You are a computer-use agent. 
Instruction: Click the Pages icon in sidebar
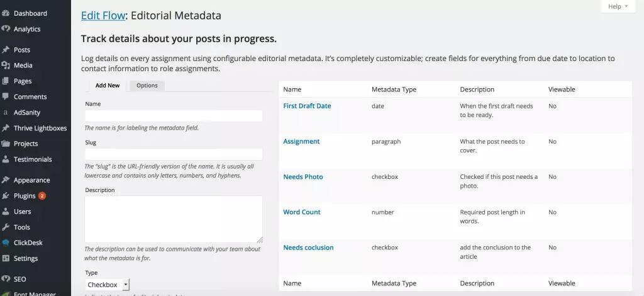click(6, 81)
